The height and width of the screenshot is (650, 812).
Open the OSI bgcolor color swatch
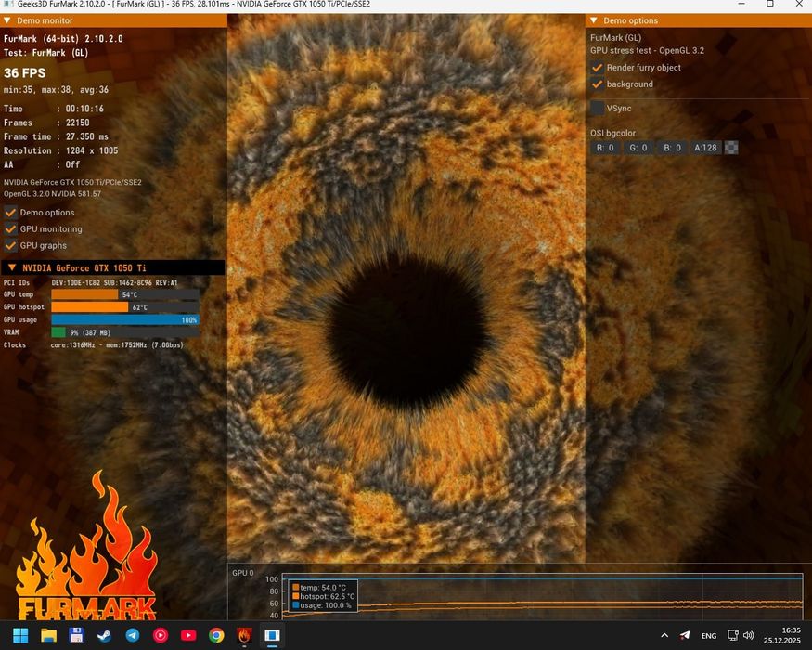(731, 148)
